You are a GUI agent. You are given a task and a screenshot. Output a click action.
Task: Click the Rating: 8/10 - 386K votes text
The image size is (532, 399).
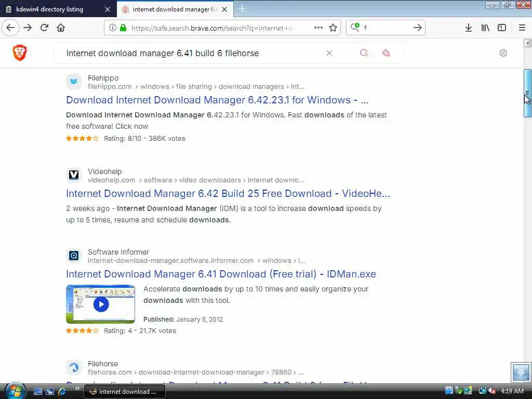pos(144,138)
